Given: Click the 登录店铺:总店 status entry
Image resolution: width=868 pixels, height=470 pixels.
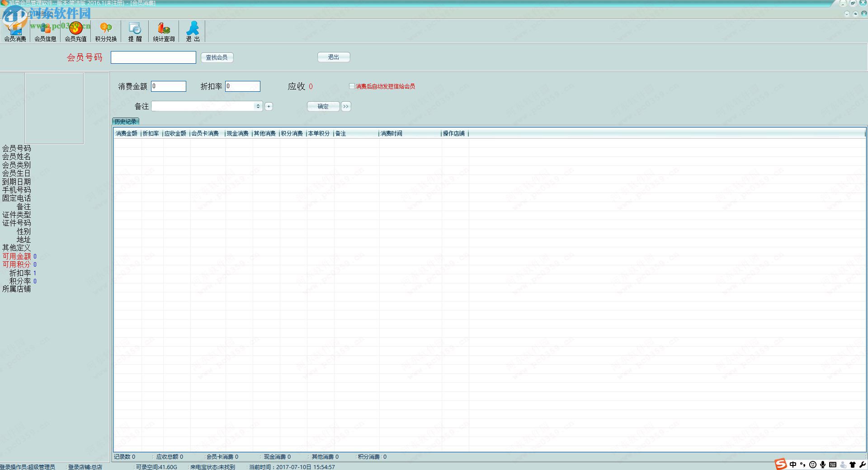Looking at the screenshot, I should (85, 467).
